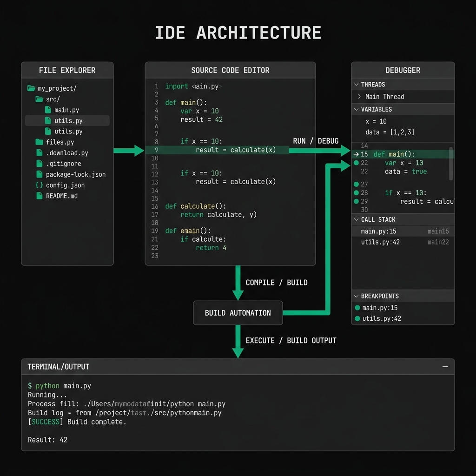Click the '$ python main.py' terminal command
The height and width of the screenshot is (476, 476).
(59, 386)
